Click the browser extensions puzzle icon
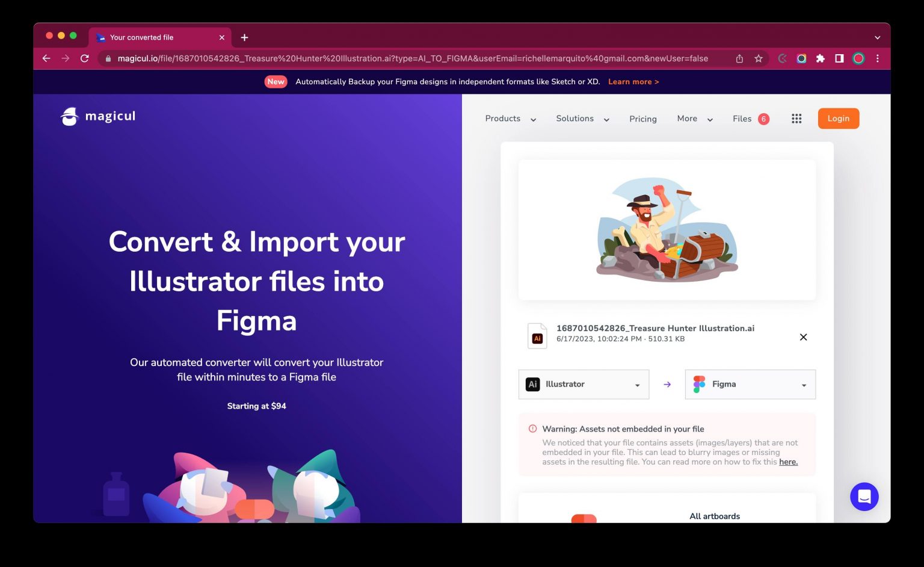 821,58
